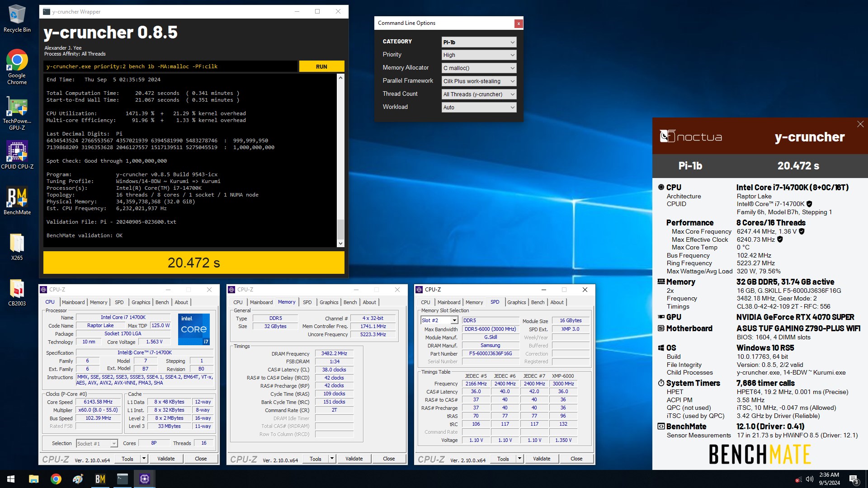The width and height of the screenshot is (868, 488).
Task: Open the Category dropdown showing Pi-1b
Action: 479,42
